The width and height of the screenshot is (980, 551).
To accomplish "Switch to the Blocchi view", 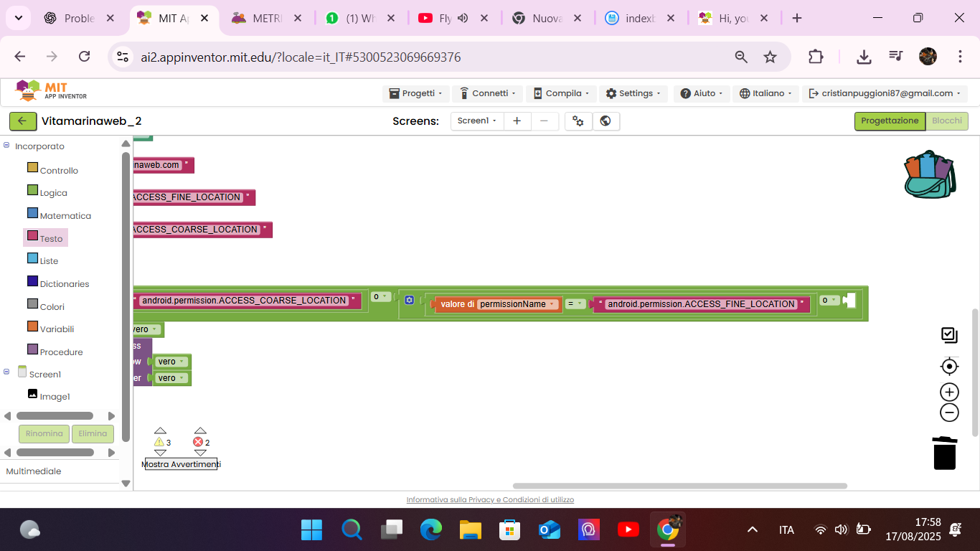I will point(947,121).
